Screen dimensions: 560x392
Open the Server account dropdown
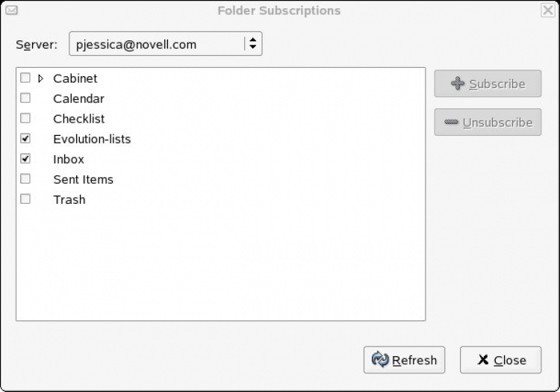point(164,44)
